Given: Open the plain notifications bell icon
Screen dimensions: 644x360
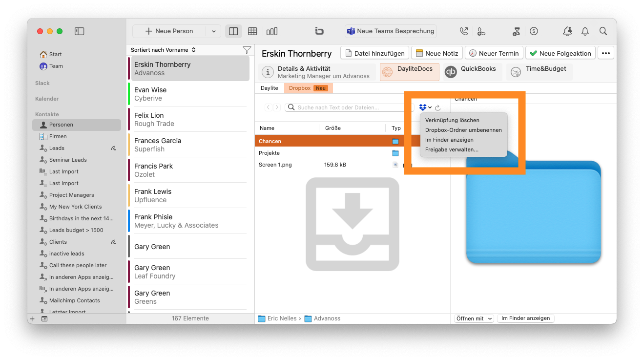Looking at the screenshot, I should tap(585, 31).
